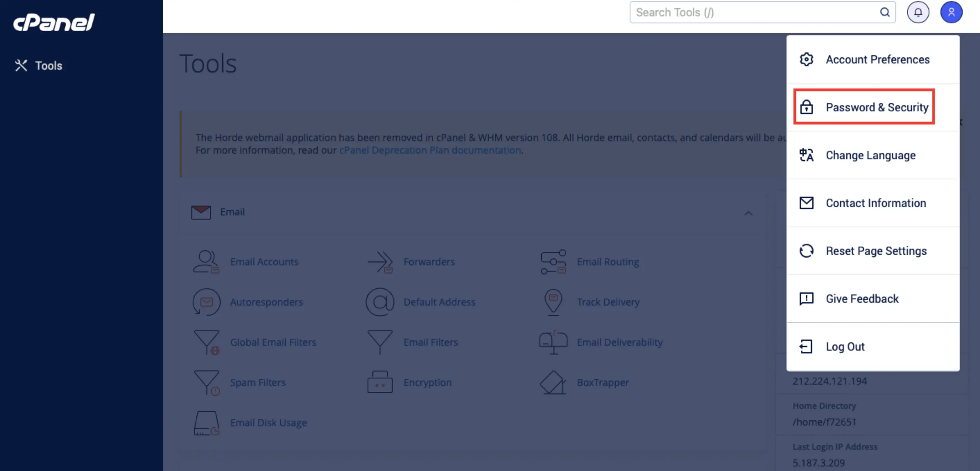Click the Contact Information envelope icon
The width and height of the screenshot is (980, 471).
[806, 203]
